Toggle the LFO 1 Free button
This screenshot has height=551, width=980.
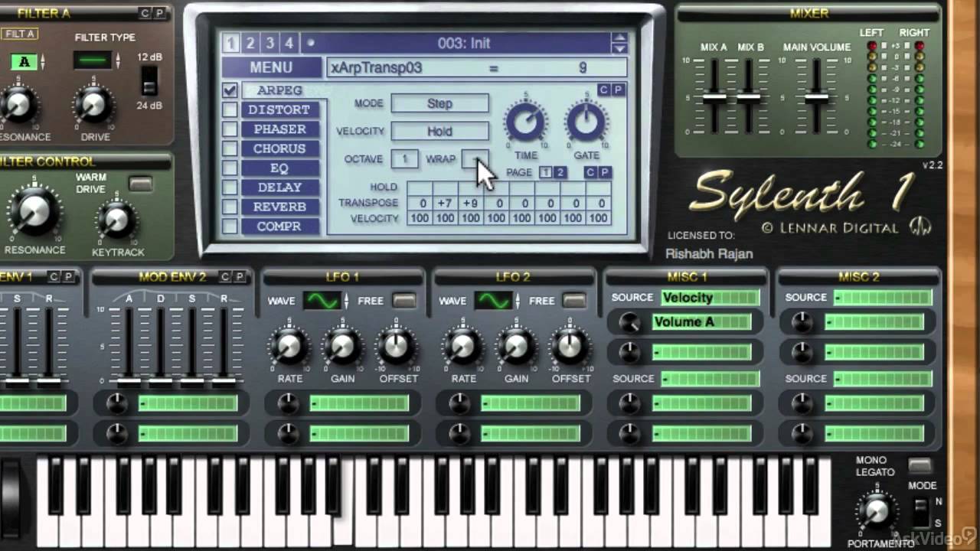[x=403, y=301]
